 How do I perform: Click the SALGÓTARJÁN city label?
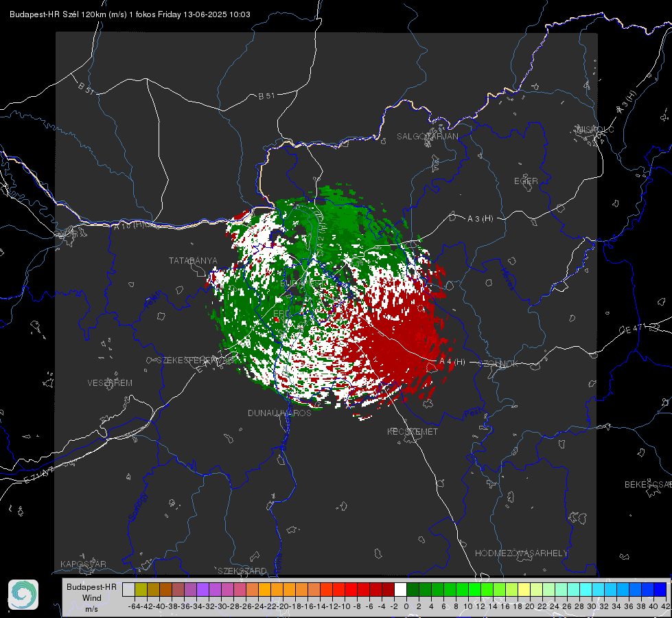[x=427, y=137]
